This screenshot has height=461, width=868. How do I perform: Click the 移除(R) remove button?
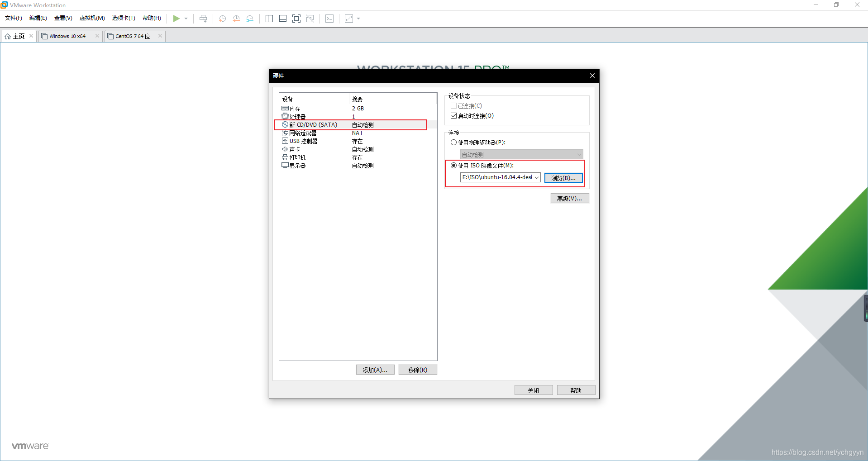pos(418,370)
